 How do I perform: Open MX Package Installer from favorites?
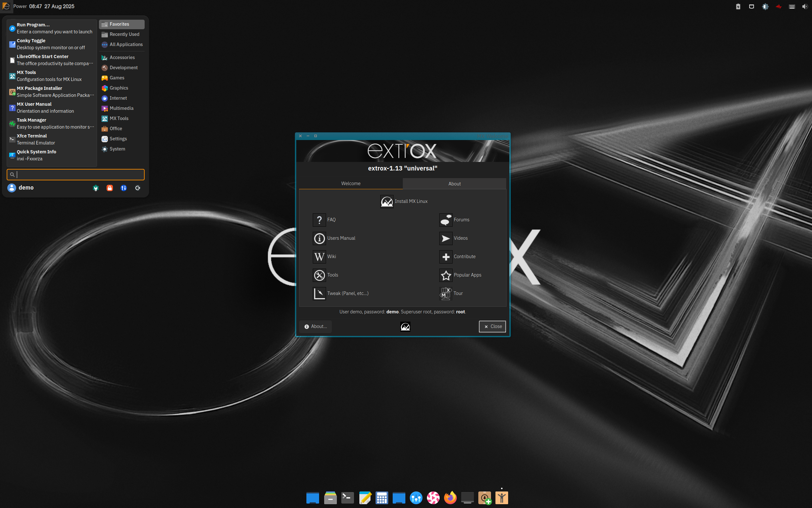pos(52,92)
